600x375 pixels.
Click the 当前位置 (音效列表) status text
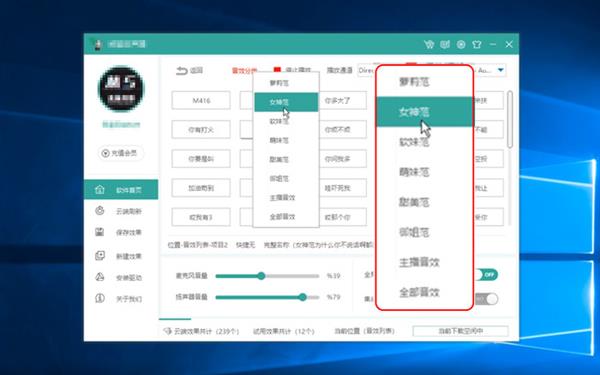(x=365, y=331)
